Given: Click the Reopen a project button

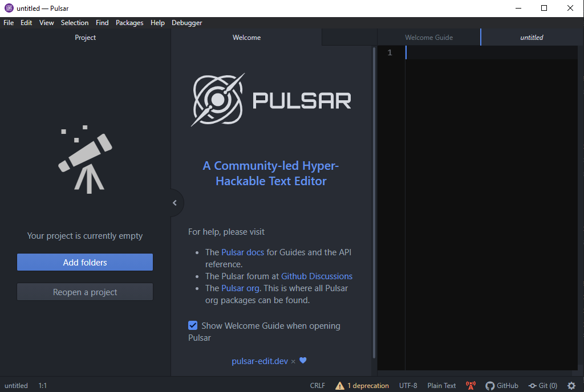Looking at the screenshot, I should [x=84, y=292].
